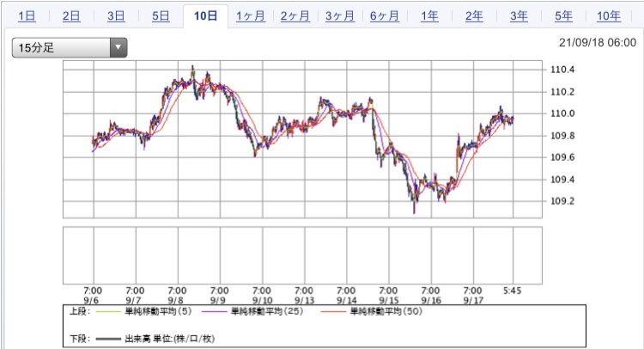Viewport: 644px width, 349px height.
Task: Click the 単純移動平均(25) legend entry
Action: point(267,311)
